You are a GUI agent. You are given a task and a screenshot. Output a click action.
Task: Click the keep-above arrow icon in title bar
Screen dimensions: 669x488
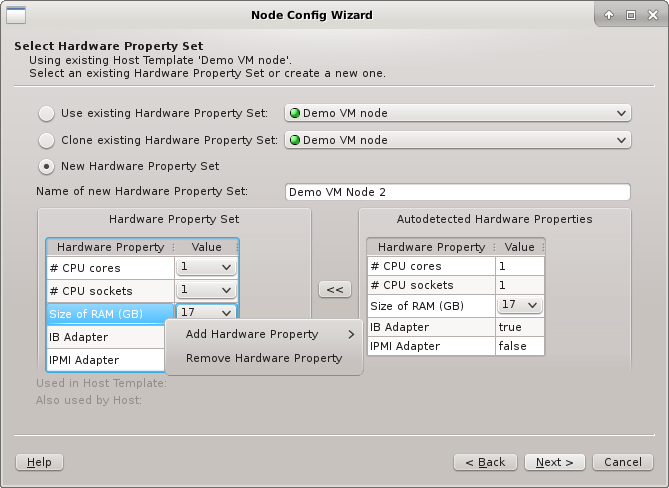coord(609,15)
